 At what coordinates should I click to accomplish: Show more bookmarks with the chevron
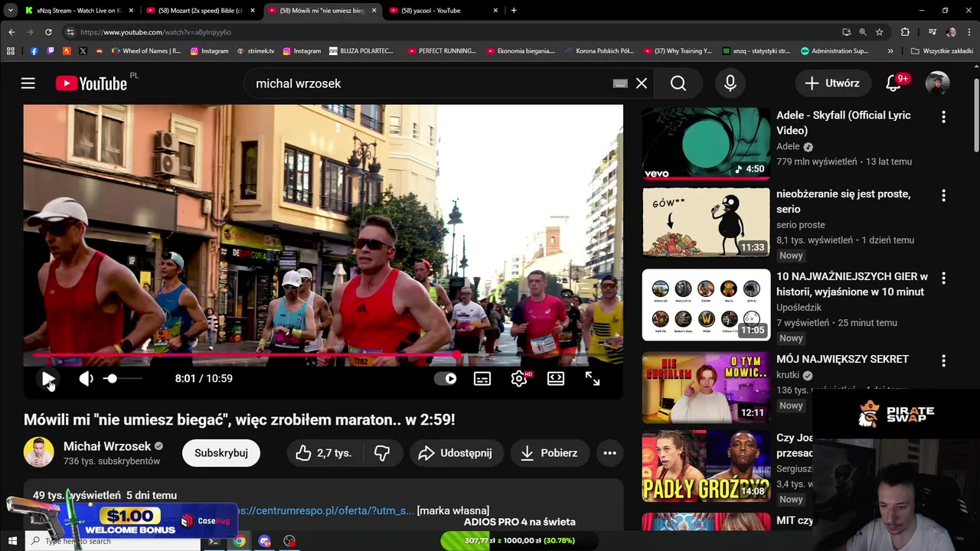click(890, 51)
